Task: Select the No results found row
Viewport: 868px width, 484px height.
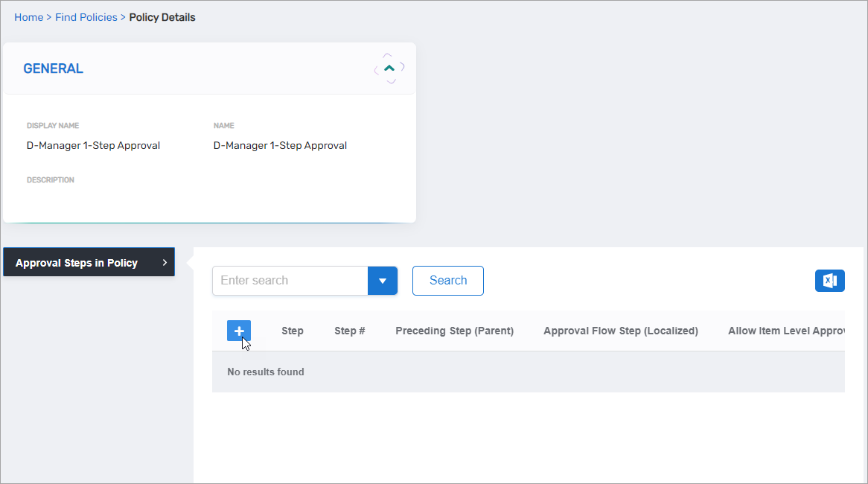Action: point(266,372)
